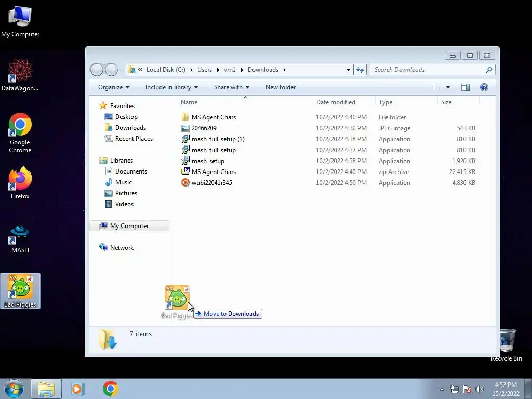Sort by Size column header
This screenshot has height=399, width=532.
[458, 102]
